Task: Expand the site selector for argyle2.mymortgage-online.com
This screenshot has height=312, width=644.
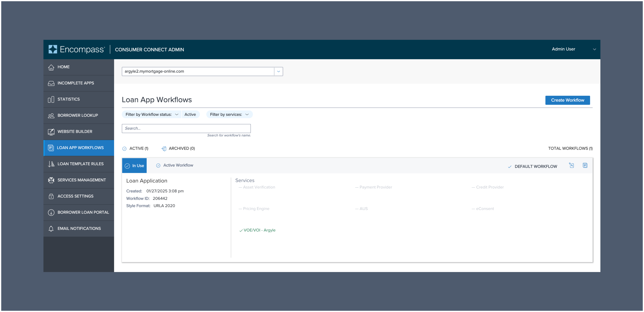Action: [278, 71]
